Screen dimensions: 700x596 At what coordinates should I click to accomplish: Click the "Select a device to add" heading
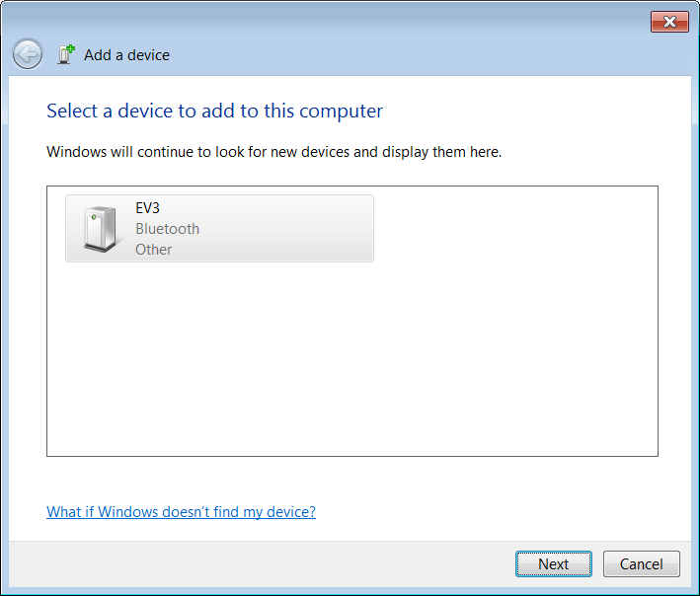pos(214,111)
